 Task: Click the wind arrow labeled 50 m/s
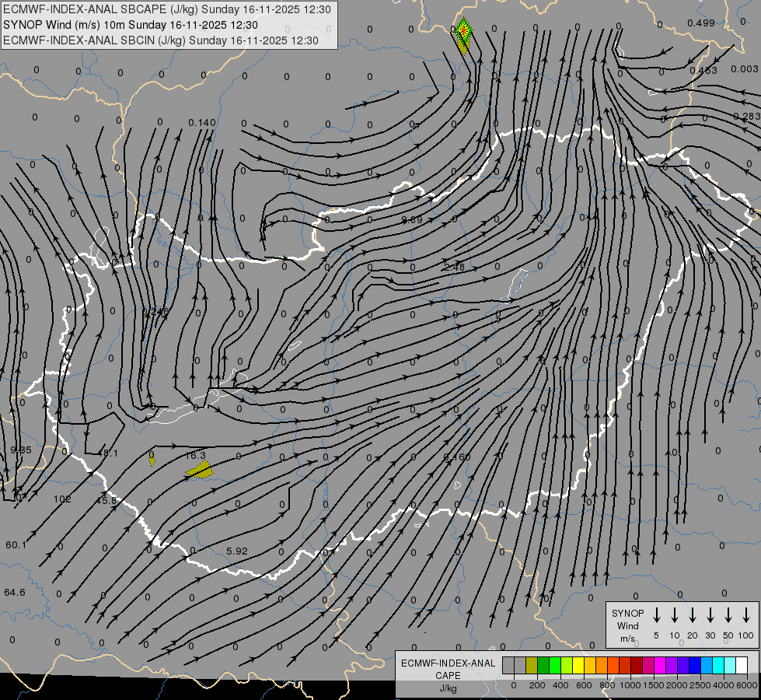coord(728,615)
